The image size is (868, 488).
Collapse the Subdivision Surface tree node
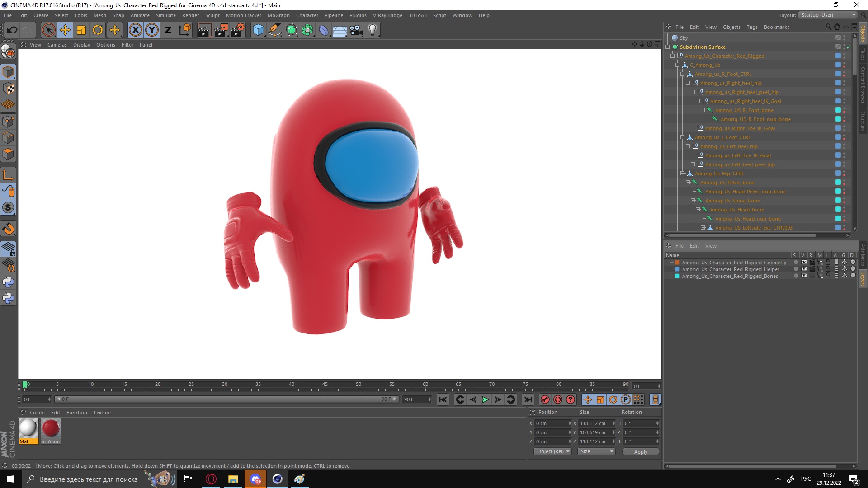coord(668,47)
